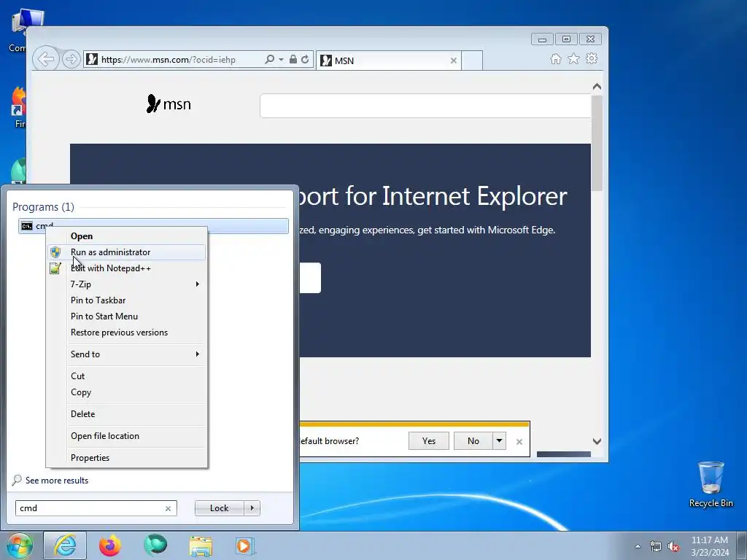The image size is (747, 560).
Task: Open Internet Explorer from the taskbar
Action: (x=65, y=545)
